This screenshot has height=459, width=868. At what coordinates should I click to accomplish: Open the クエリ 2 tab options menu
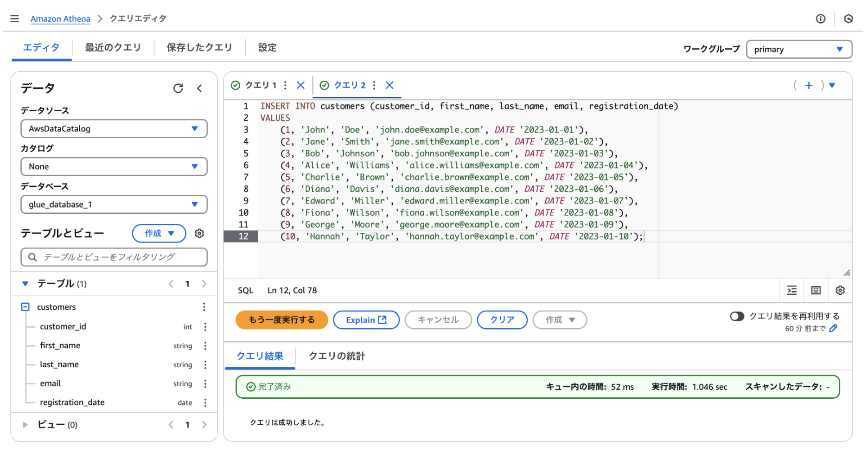(374, 85)
